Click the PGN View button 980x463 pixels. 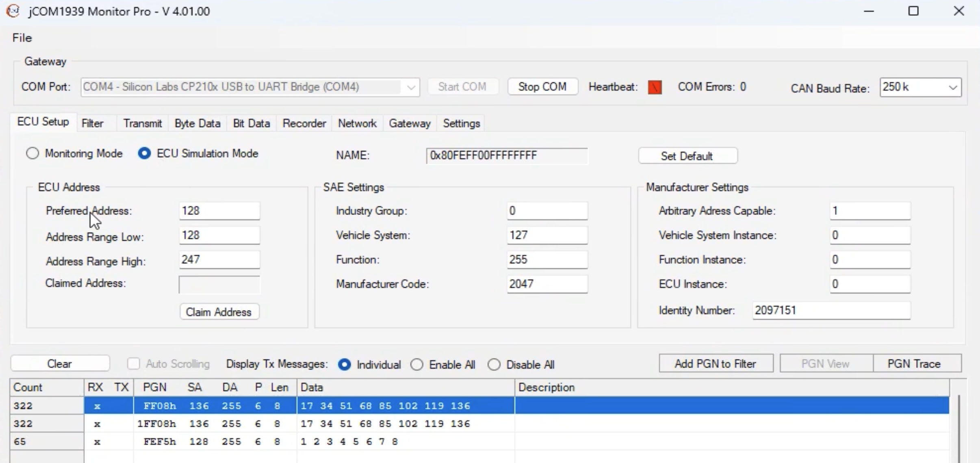click(826, 363)
